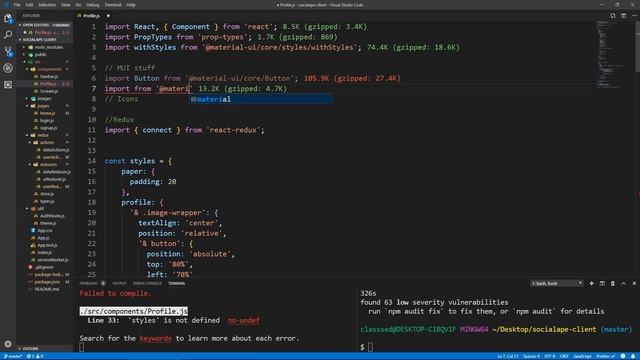Close the terminal panel
The width and height of the screenshot is (640, 360).
tap(634, 283)
